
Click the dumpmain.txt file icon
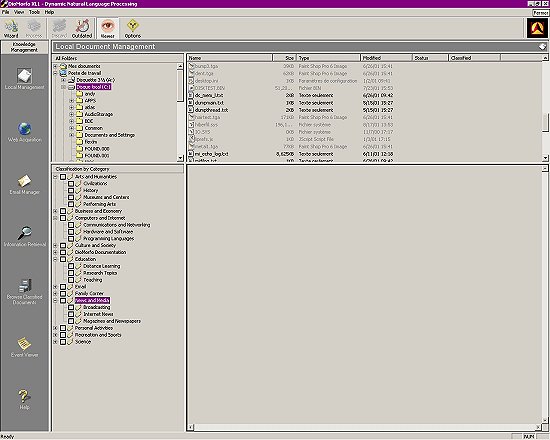[x=191, y=103]
